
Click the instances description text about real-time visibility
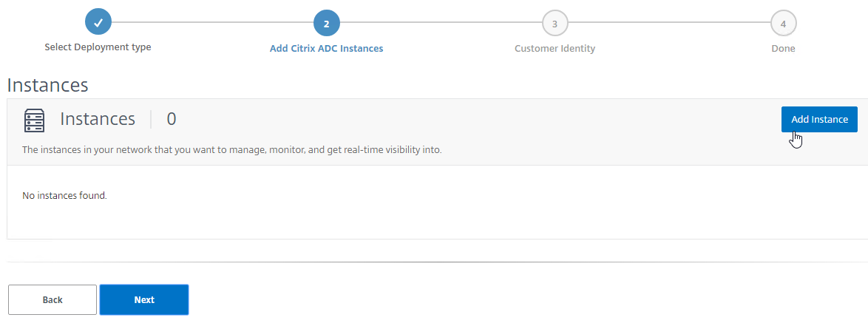coord(232,150)
